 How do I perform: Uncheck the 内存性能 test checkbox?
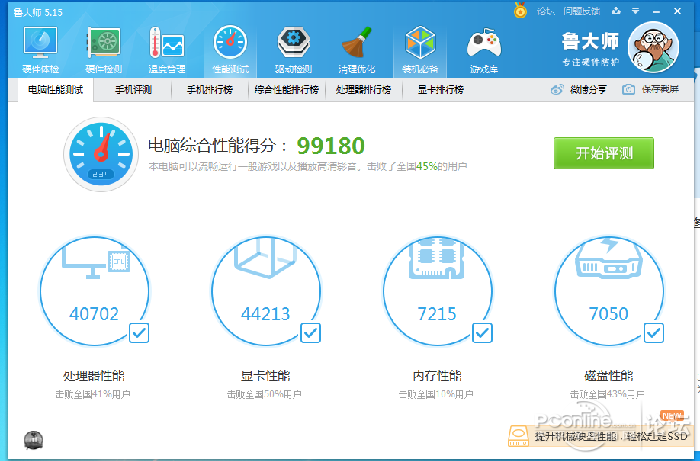pos(482,333)
